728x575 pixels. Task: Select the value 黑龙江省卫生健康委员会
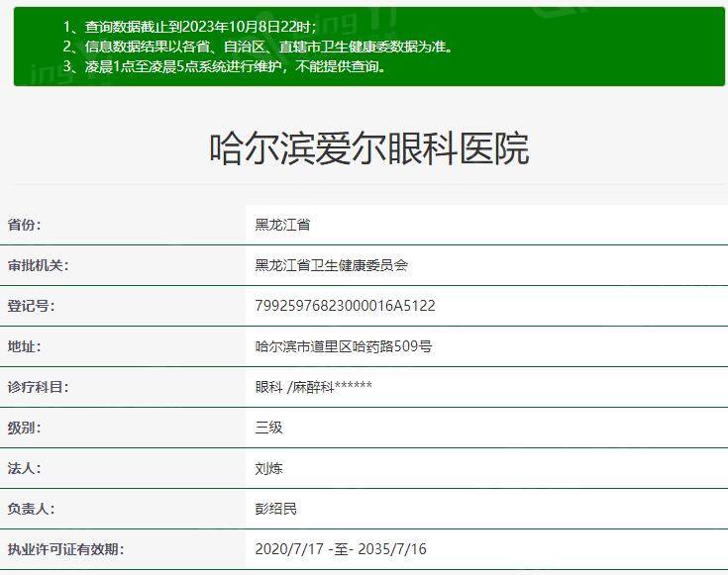point(332,265)
